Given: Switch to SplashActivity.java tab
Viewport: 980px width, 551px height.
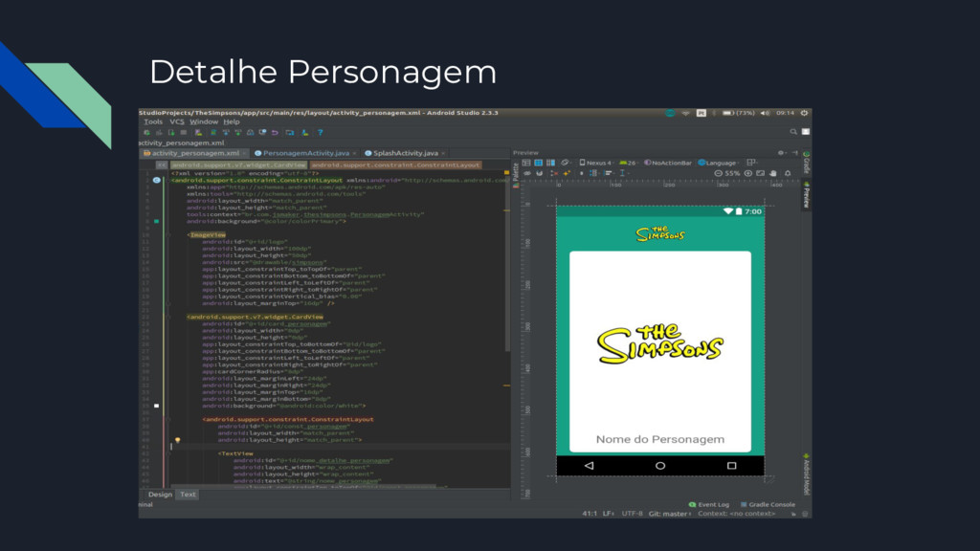Looking at the screenshot, I should pos(406,153).
